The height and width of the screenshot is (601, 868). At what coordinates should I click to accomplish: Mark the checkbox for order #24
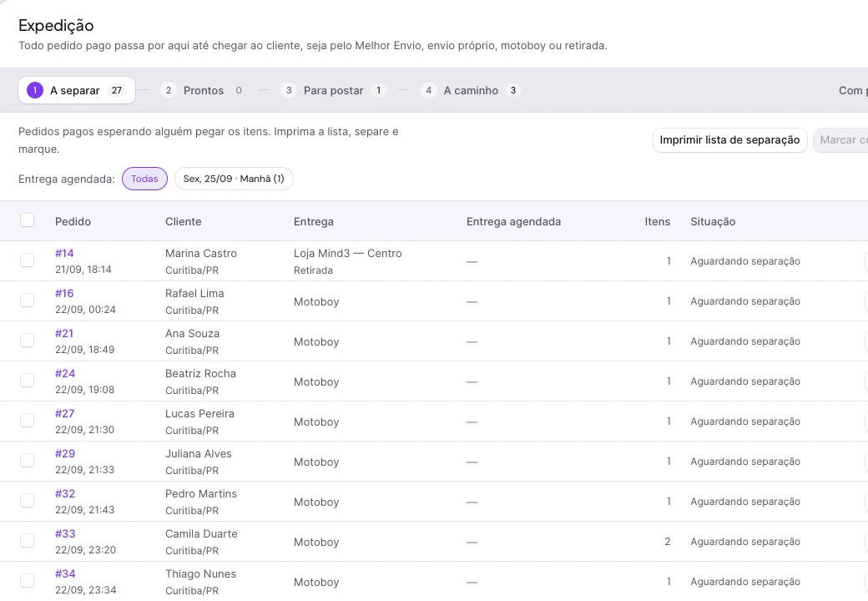click(x=27, y=380)
